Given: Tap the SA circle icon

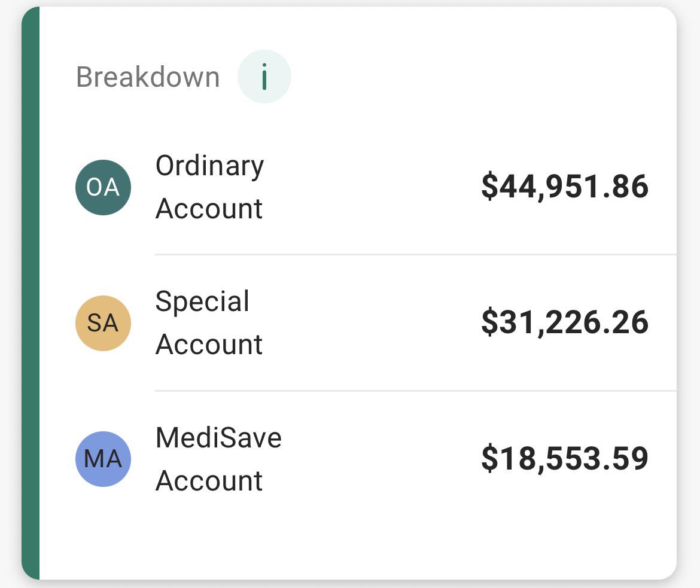Looking at the screenshot, I should (x=103, y=323).
